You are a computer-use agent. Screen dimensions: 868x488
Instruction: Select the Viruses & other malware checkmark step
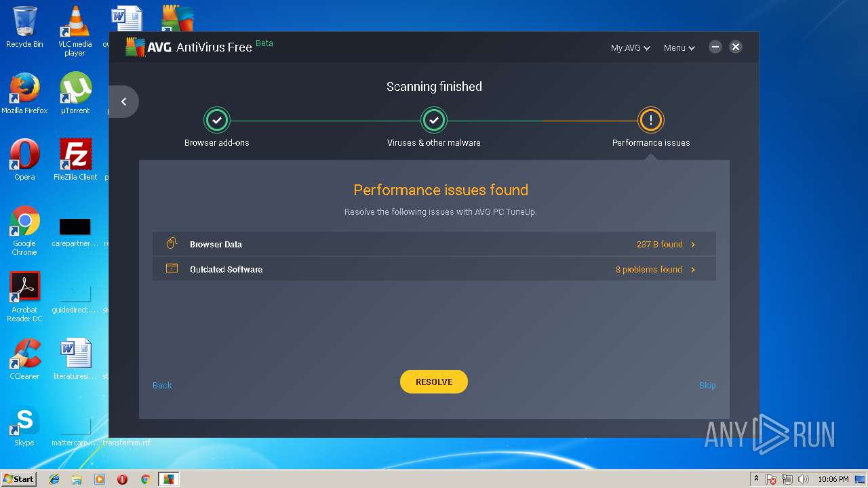(434, 120)
